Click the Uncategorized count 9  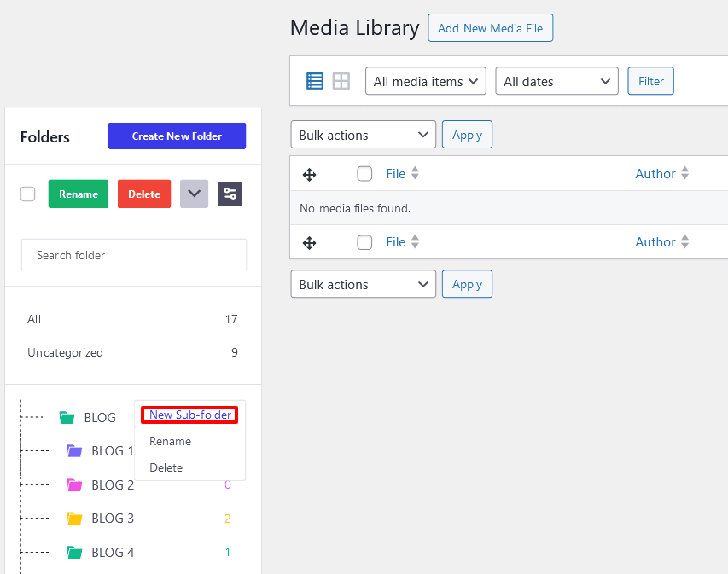coord(235,352)
